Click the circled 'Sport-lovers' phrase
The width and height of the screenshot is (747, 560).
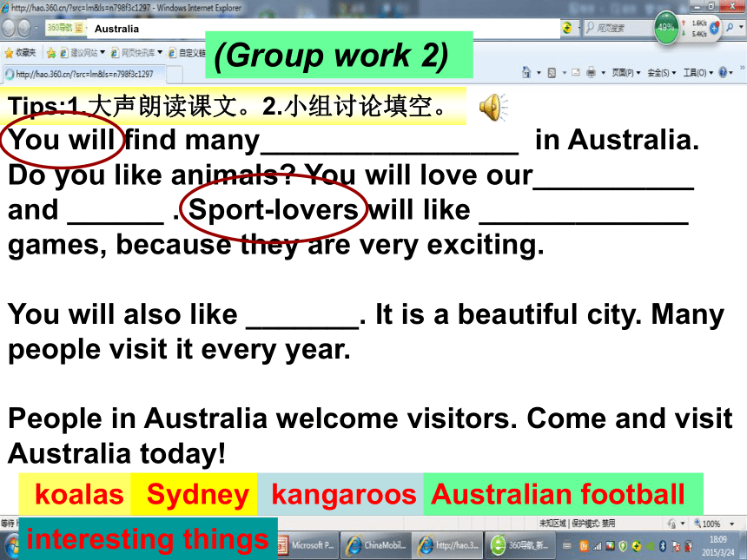click(x=274, y=209)
